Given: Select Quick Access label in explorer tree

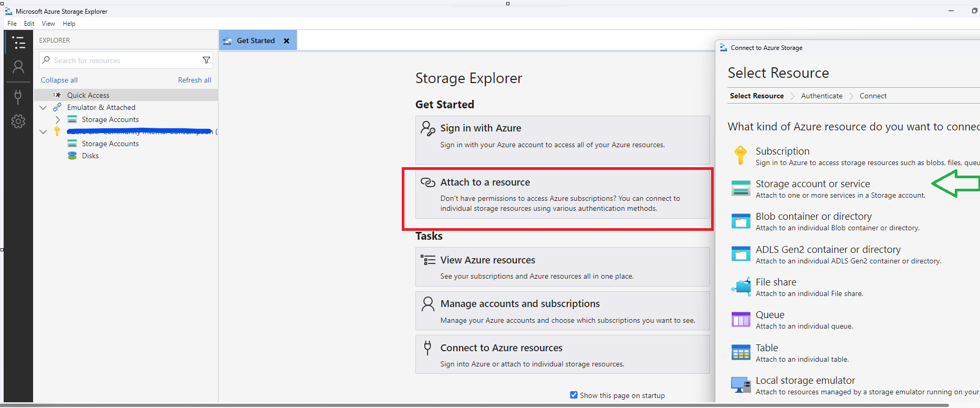Looking at the screenshot, I should (x=88, y=95).
